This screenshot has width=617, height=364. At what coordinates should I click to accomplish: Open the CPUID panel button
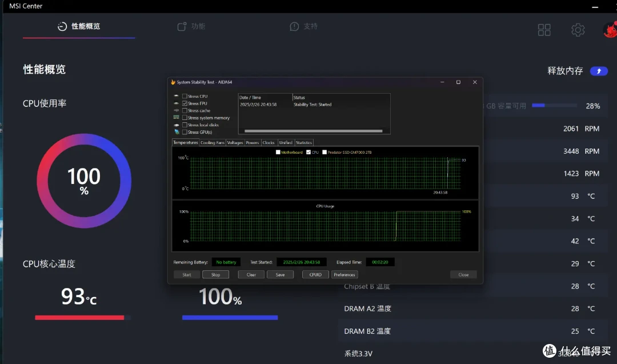coord(315,275)
